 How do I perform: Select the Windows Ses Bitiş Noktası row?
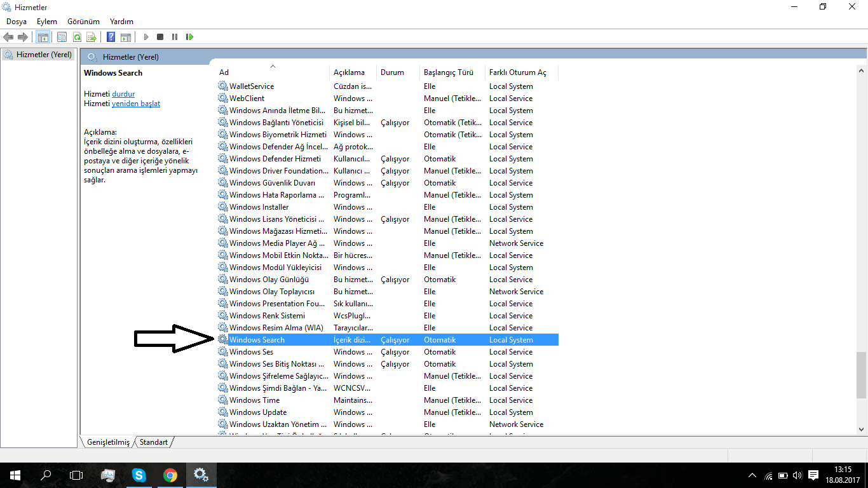coord(388,364)
